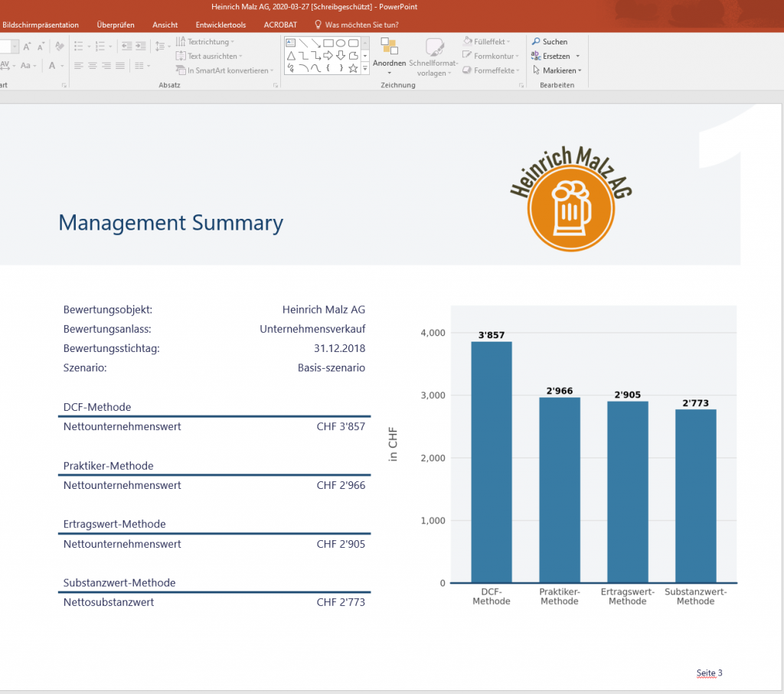
Task: Open the Markieren select dropdown
Action: tap(557, 70)
